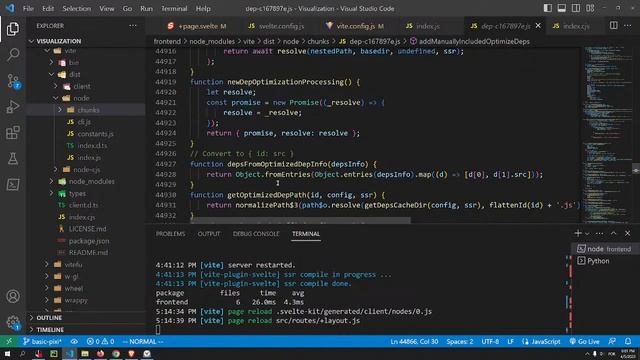The width and height of the screenshot is (640, 360).
Task: Change UTF-8 file encoding
Action: [490, 341]
